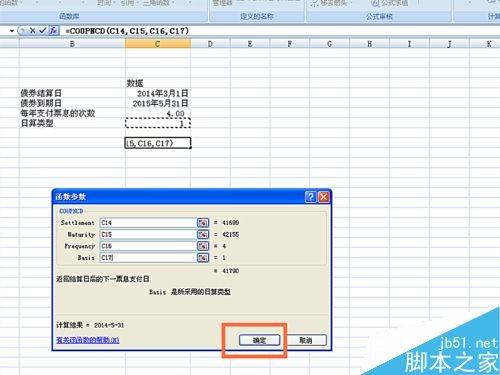Click the 每年支付票息的次数 label cell

click(x=72, y=113)
